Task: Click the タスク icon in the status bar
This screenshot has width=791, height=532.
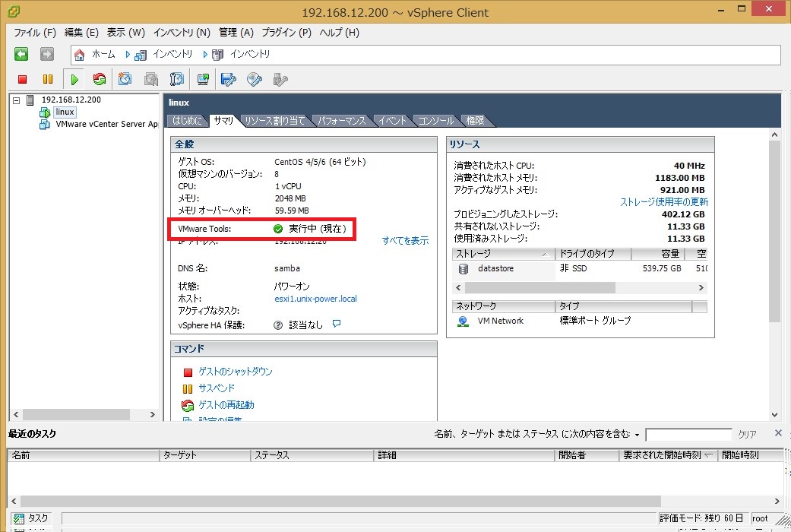Action: click(x=19, y=518)
